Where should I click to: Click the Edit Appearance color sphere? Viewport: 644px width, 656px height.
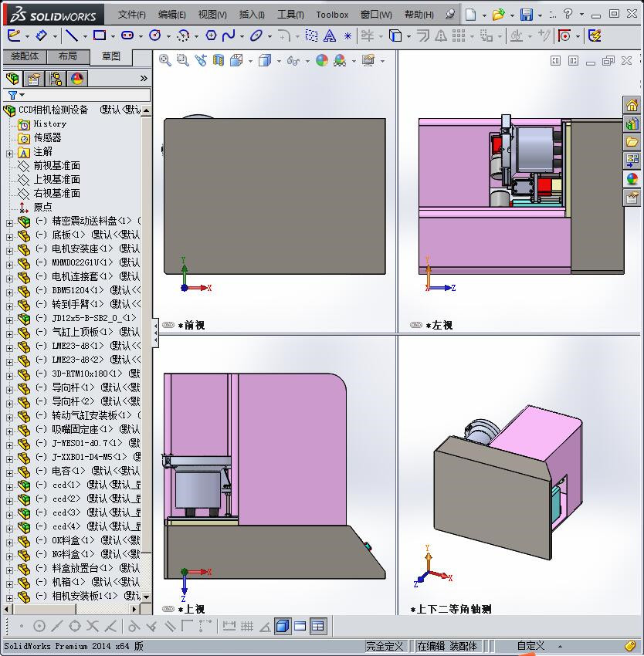click(x=321, y=61)
